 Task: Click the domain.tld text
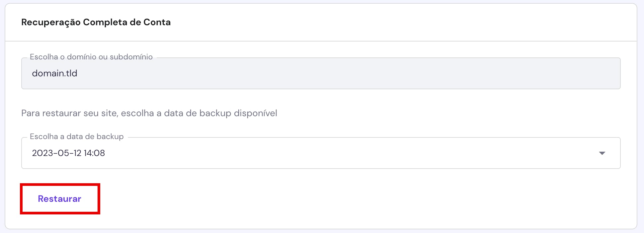tap(54, 73)
